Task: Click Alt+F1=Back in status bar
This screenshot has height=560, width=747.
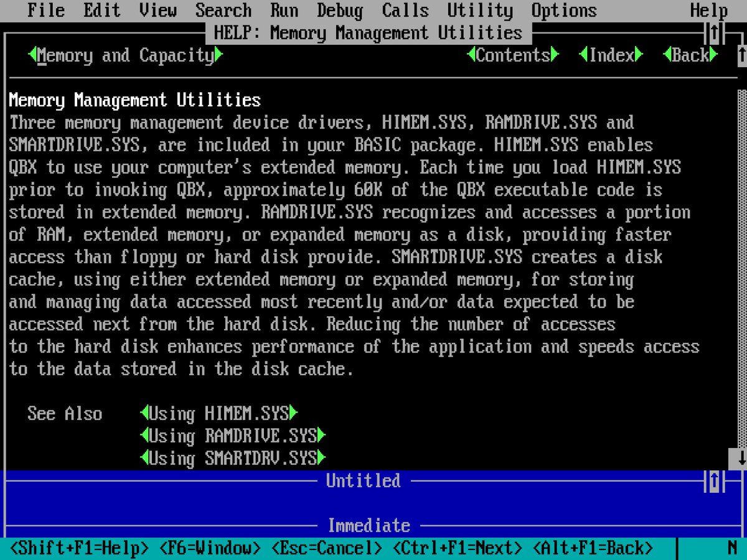Action: tap(593, 548)
